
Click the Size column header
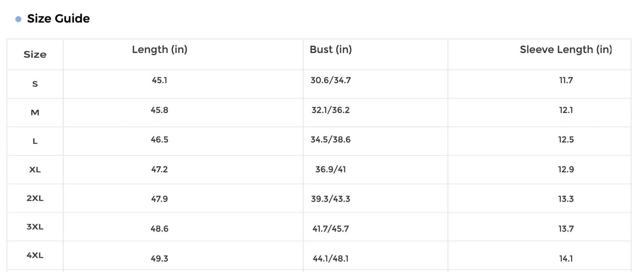pyautogui.click(x=35, y=54)
